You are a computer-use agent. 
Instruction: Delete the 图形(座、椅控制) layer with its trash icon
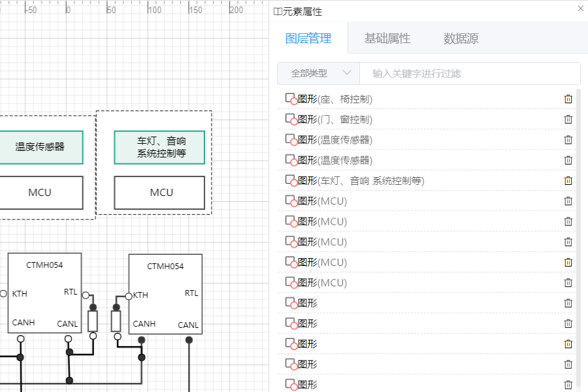tap(568, 99)
